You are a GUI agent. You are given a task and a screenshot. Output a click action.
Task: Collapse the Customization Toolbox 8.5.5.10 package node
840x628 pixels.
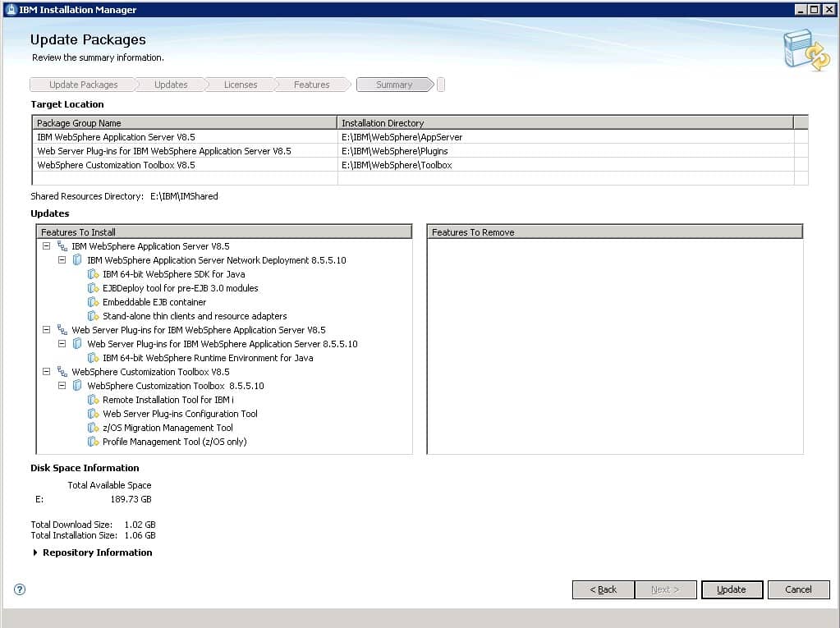62,385
